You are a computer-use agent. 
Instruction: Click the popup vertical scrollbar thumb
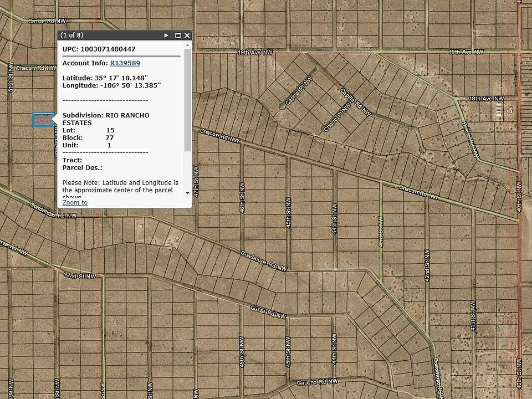(x=187, y=100)
